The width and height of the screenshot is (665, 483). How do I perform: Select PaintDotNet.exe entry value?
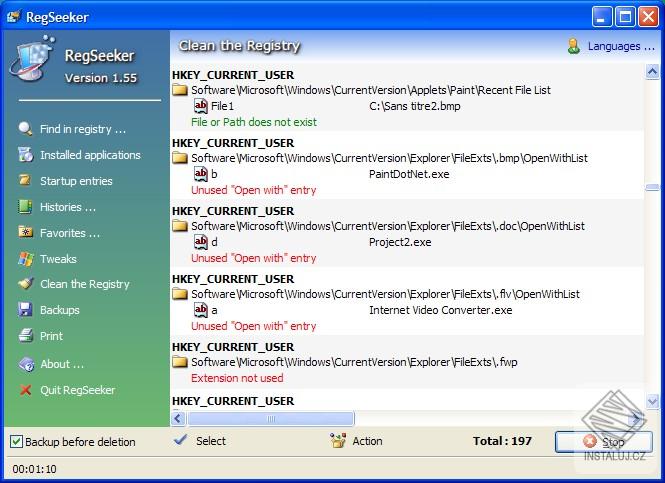tap(409, 174)
